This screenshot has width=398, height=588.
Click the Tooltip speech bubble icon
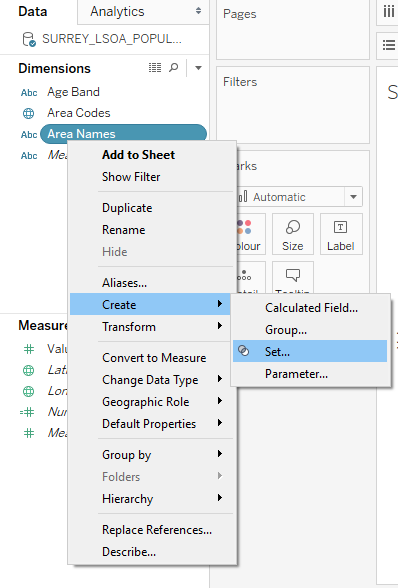(293, 275)
